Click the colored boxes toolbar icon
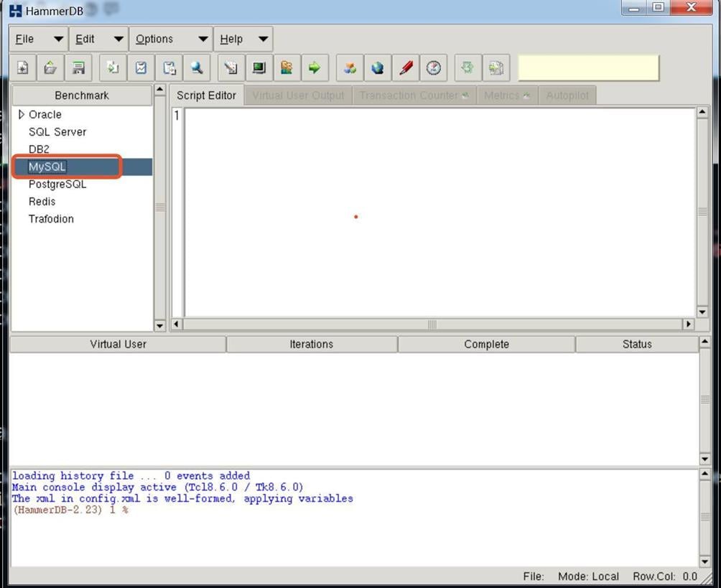Viewport: 721px width, 588px height. [x=350, y=68]
